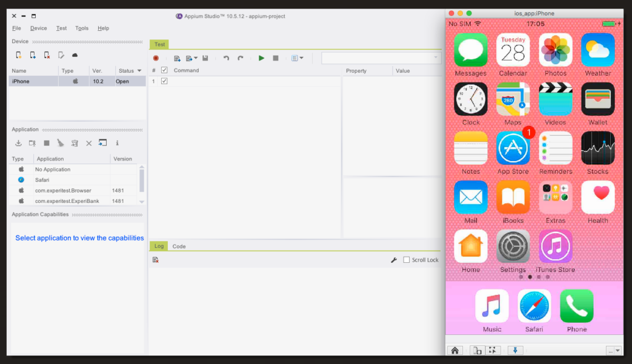Image resolution: width=632 pixels, height=364 pixels.
Task: Open the empty combo box in Test toolbar
Action: click(x=381, y=58)
